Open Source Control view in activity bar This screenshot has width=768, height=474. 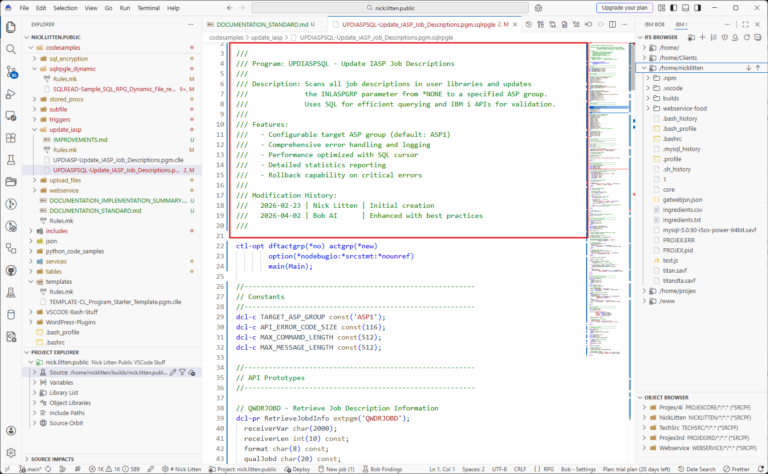tap(11, 71)
